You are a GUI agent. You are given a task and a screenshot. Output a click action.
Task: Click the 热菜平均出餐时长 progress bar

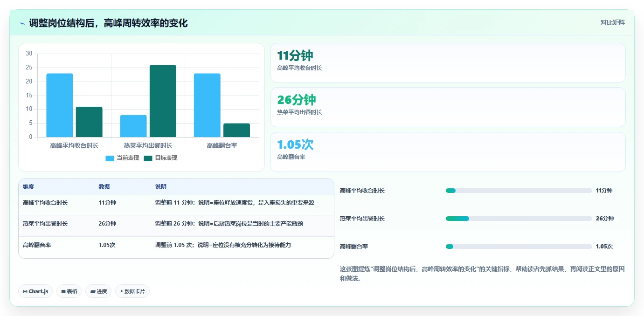click(519, 219)
